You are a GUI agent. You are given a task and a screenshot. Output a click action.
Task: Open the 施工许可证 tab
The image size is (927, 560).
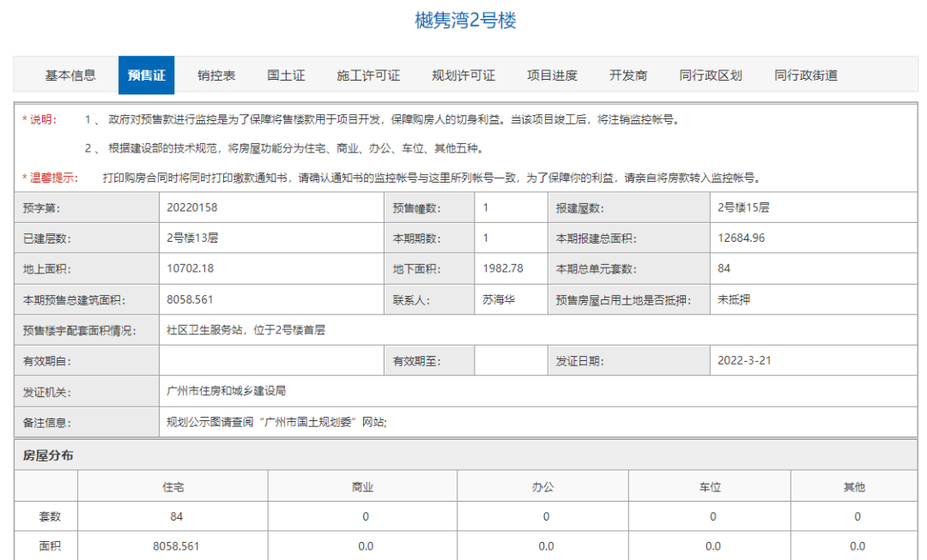[x=368, y=75]
